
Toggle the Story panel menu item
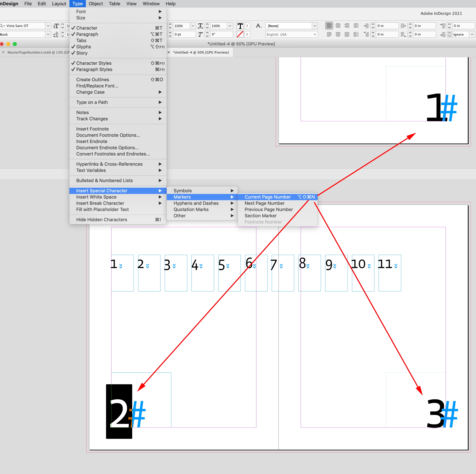pos(82,53)
